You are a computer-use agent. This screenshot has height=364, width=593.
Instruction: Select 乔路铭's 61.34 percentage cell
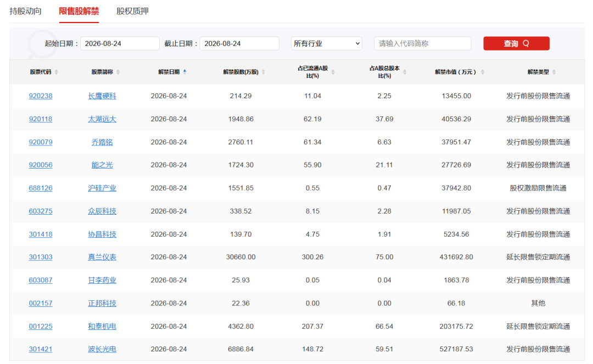pyautogui.click(x=312, y=142)
